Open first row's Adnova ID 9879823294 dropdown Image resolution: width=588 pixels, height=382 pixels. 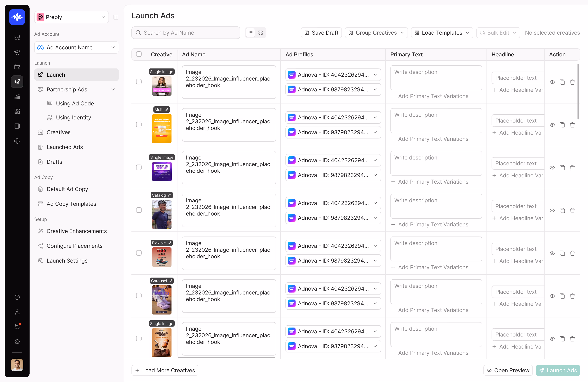coord(333,89)
